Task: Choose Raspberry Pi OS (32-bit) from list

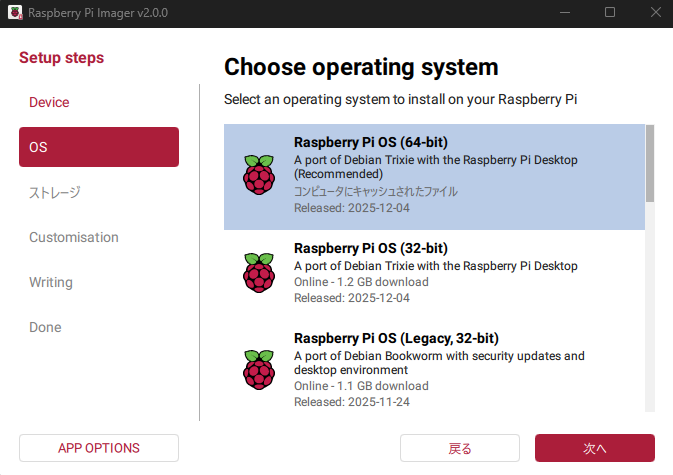Action: 434,273
